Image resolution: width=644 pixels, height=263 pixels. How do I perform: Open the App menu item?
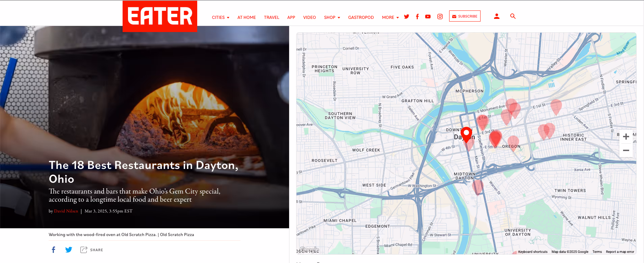[x=291, y=18]
